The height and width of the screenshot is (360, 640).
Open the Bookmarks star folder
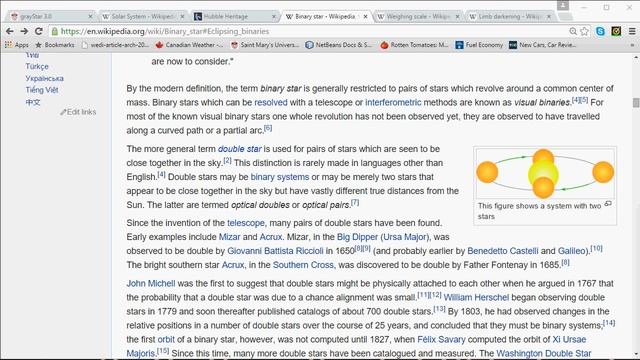(55, 45)
